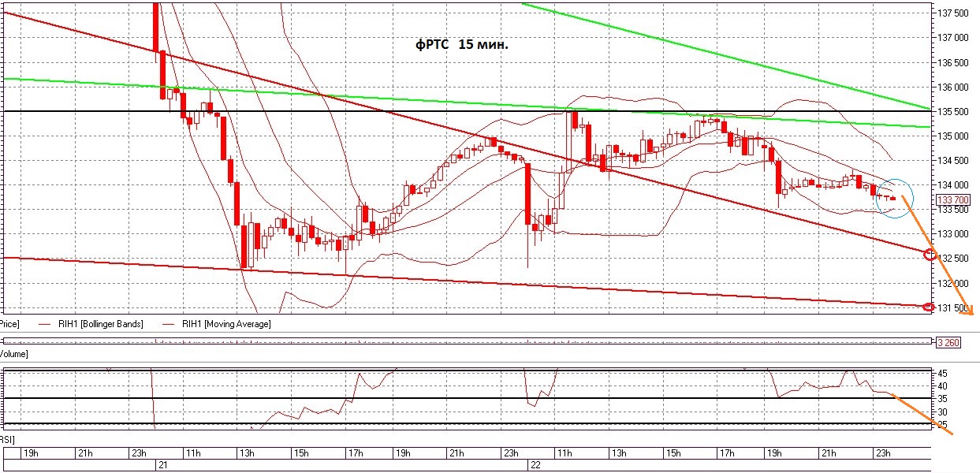Click the 11h time label of day 22
The image size is (980, 473).
pos(565,453)
